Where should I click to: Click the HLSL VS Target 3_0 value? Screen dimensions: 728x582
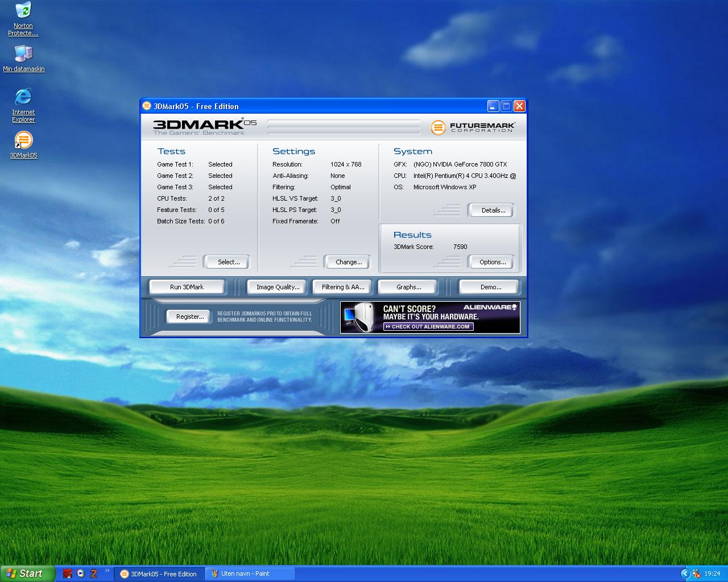(336, 198)
